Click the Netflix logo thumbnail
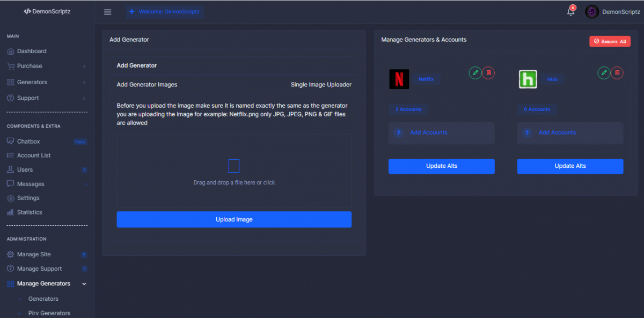 point(399,79)
